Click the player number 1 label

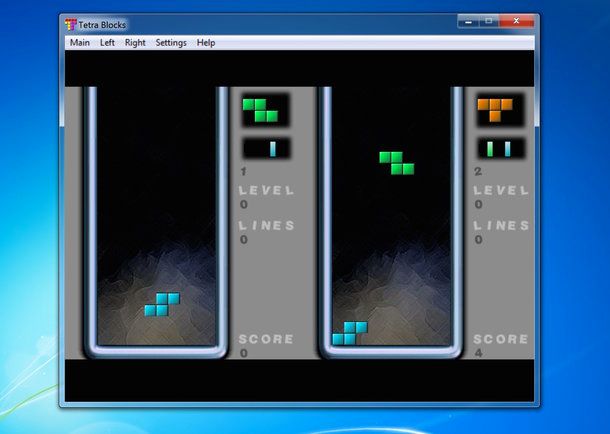pos(244,171)
